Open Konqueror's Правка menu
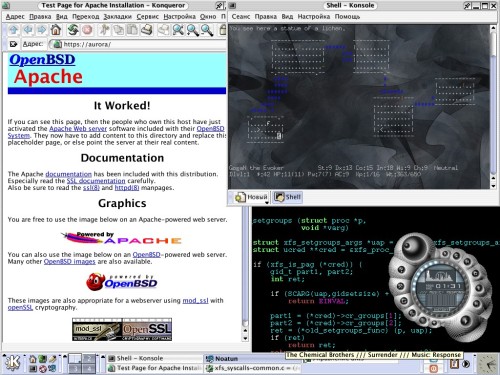500x375 pixels. coord(40,17)
